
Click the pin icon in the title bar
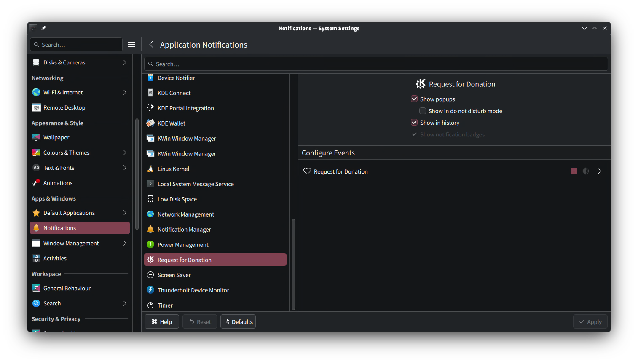(x=43, y=28)
